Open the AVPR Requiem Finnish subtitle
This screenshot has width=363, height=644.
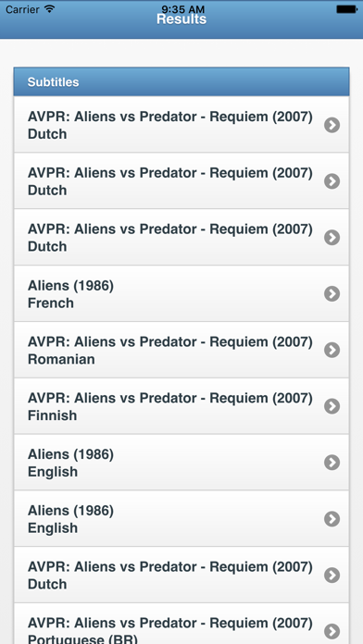coord(181,406)
